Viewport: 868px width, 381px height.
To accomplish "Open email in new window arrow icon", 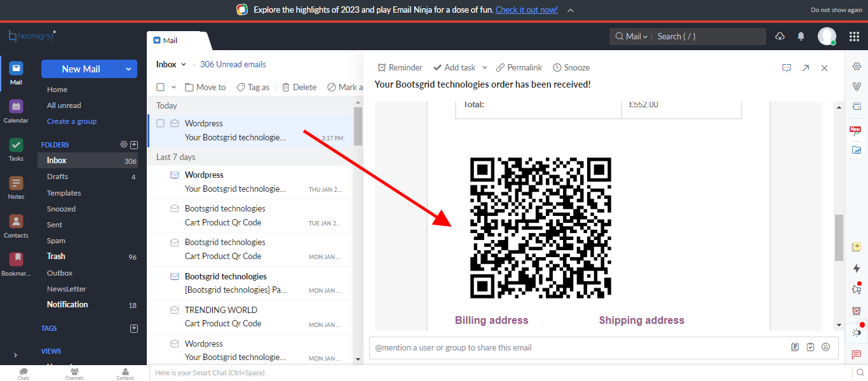I will (x=806, y=68).
